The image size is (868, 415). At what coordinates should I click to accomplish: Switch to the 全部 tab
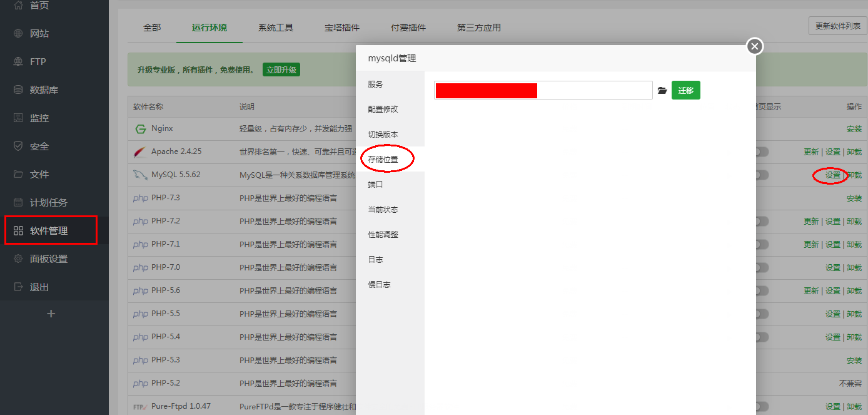pyautogui.click(x=152, y=28)
